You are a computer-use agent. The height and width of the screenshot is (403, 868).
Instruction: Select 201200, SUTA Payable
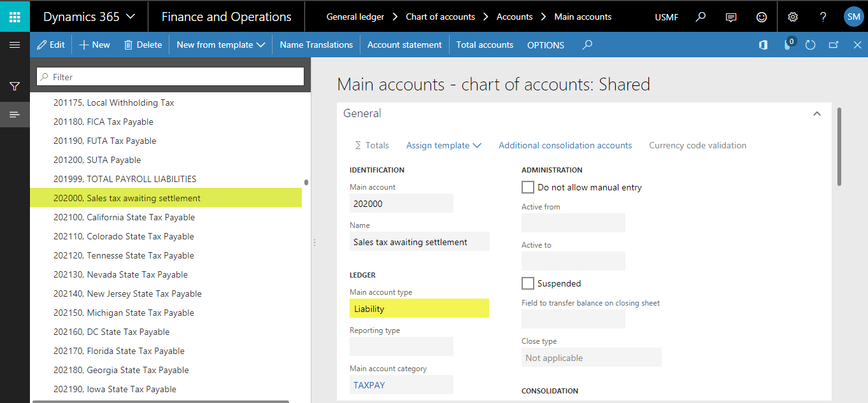coord(166,160)
